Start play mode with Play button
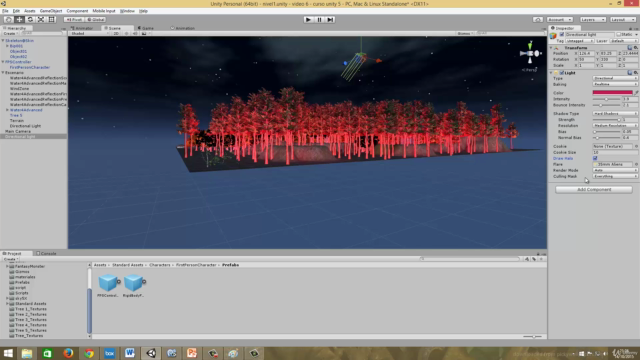Image resolution: width=640 pixels, height=360 pixels. (308, 20)
